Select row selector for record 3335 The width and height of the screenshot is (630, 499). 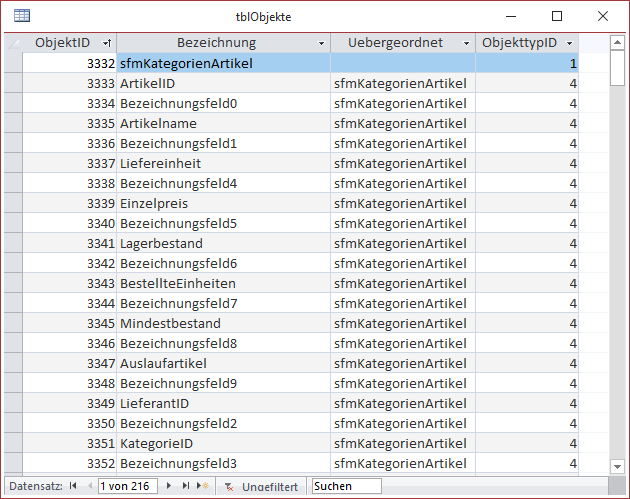(x=13, y=123)
